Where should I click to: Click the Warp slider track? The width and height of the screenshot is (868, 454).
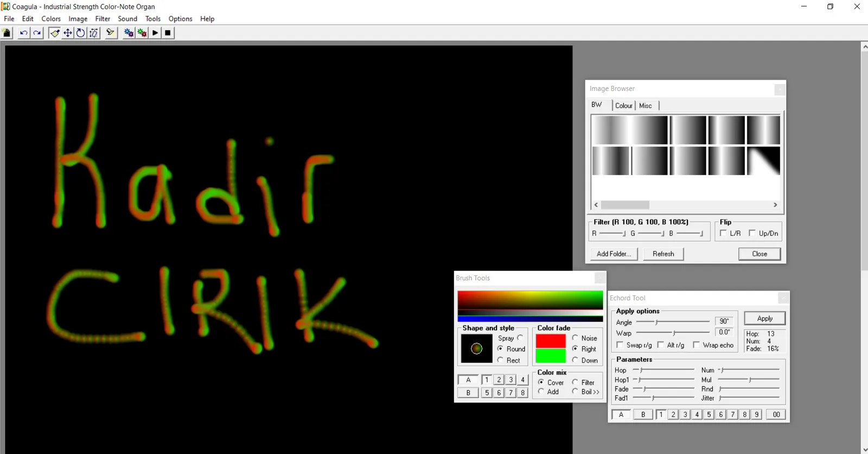coord(673,332)
